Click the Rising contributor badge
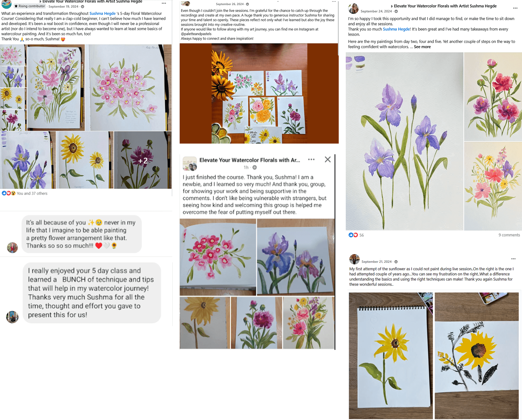Viewport: 522px width, 420px height. point(30,6)
